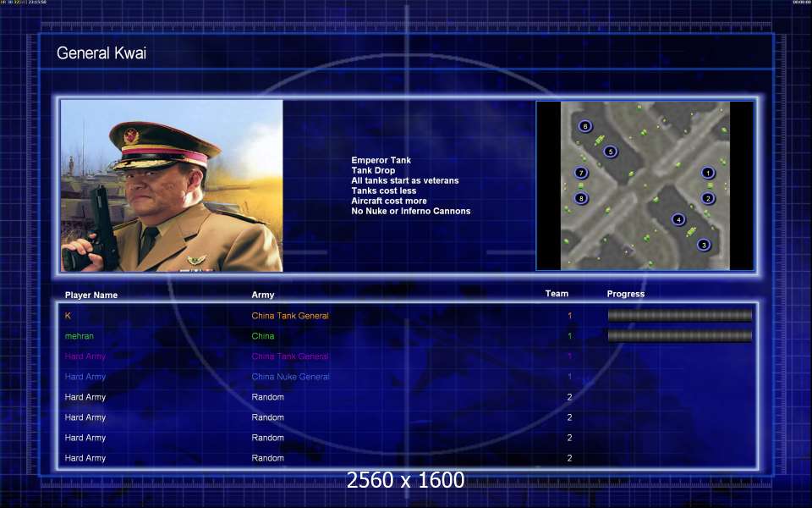This screenshot has height=508, width=812.
Task: Click the "Team" column header
Action: (557, 294)
